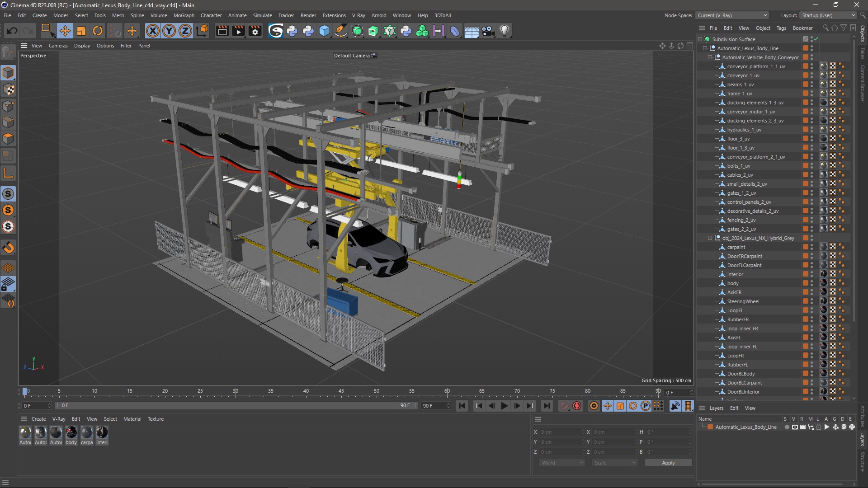868x488 pixels.
Task: Open the V-Ray menu
Action: pos(359,15)
